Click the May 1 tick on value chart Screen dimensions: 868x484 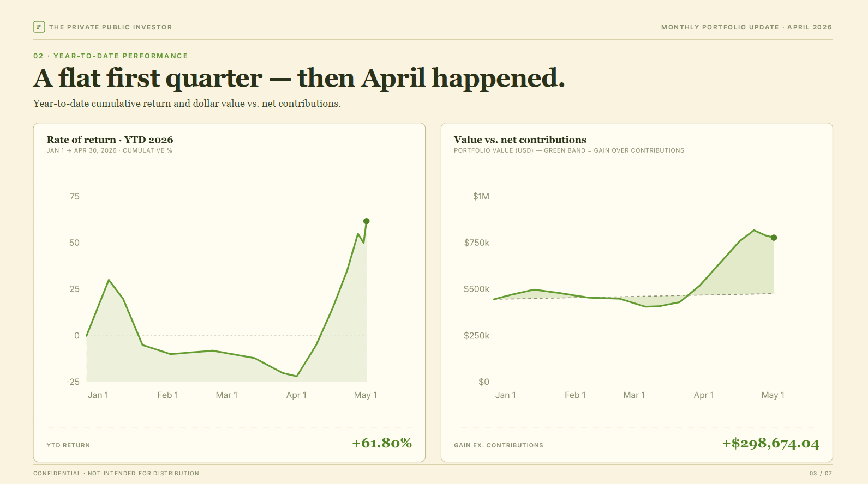[773, 395]
